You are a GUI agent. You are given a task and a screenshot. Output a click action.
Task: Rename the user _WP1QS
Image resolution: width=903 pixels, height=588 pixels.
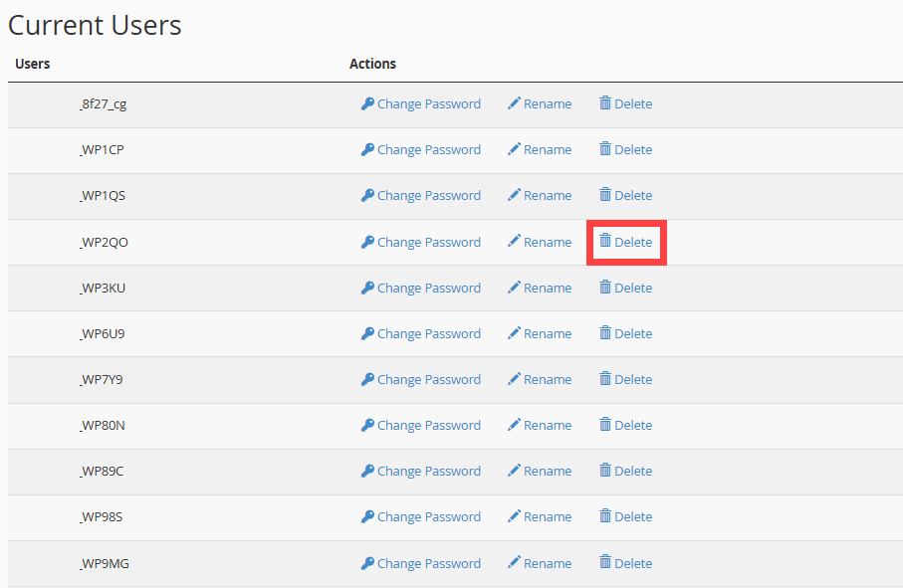tap(543, 195)
